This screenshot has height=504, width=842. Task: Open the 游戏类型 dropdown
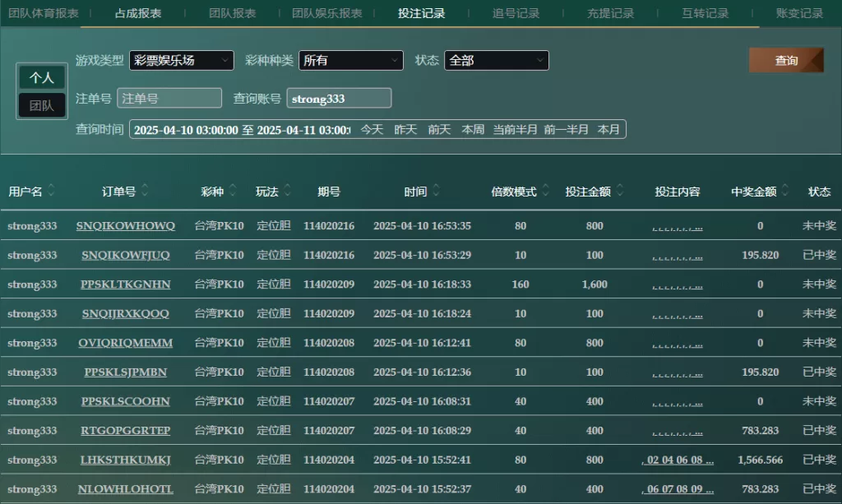tap(182, 60)
